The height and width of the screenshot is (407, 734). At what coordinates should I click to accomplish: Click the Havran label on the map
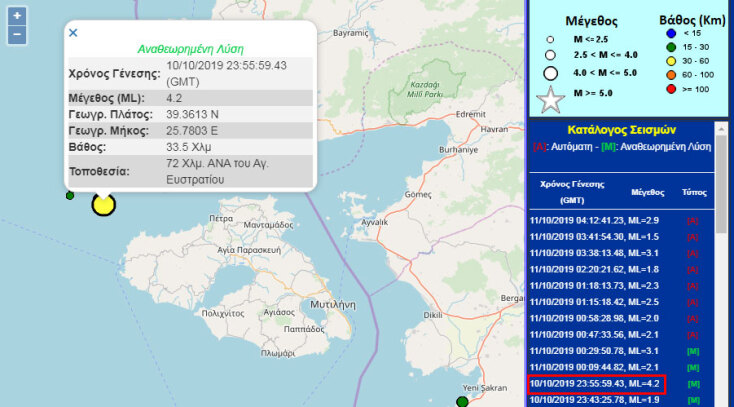494,129
